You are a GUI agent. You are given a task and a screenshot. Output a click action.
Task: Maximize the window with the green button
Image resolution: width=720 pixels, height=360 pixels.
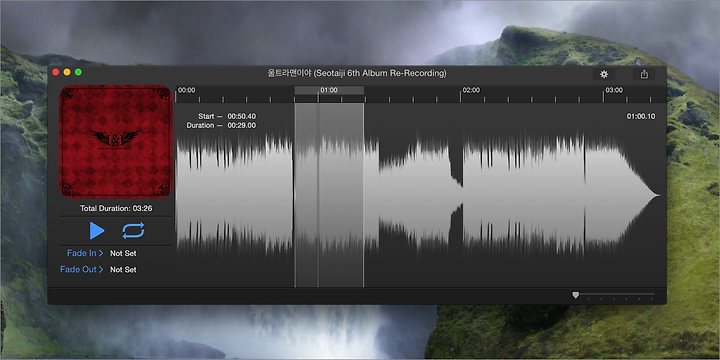(x=79, y=72)
